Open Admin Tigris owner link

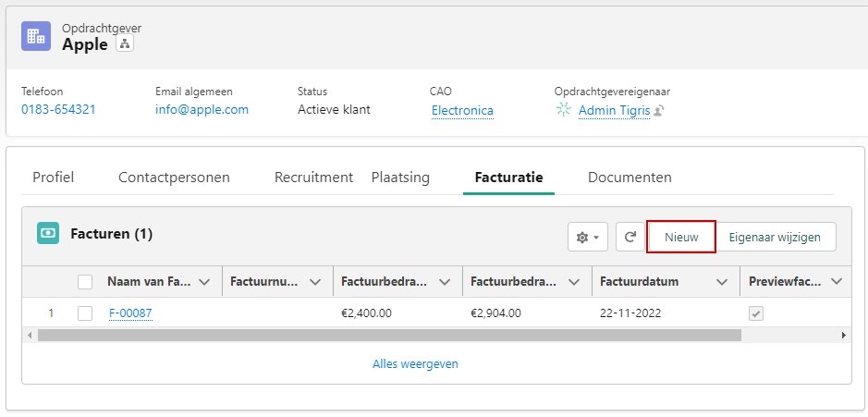coord(614,111)
